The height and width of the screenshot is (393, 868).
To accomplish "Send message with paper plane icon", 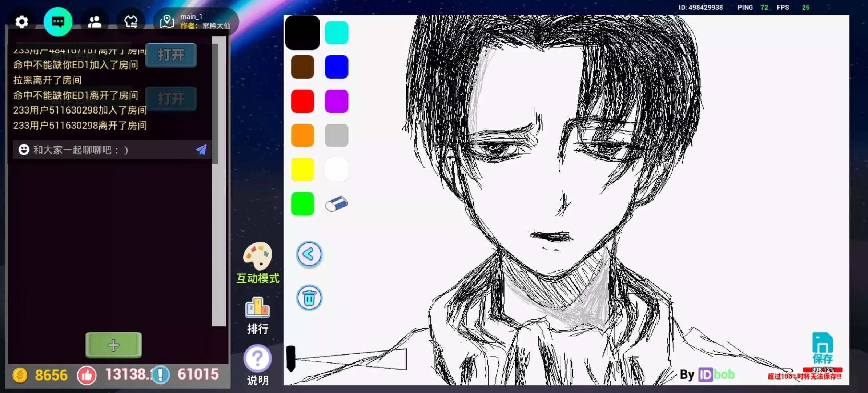I will (201, 150).
